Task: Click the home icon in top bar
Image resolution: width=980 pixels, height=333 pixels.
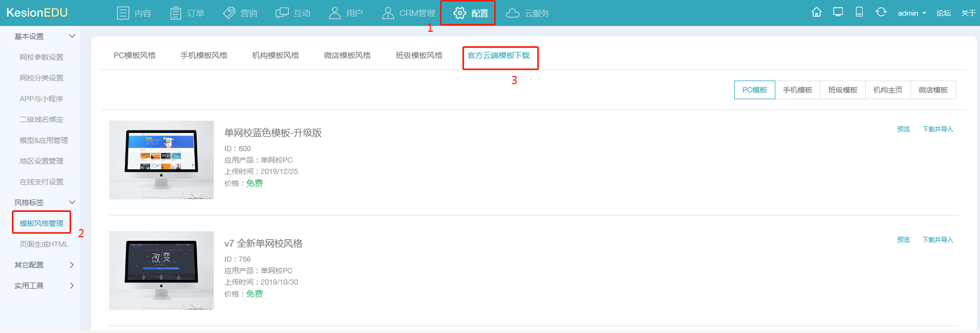Action: [816, 12]
